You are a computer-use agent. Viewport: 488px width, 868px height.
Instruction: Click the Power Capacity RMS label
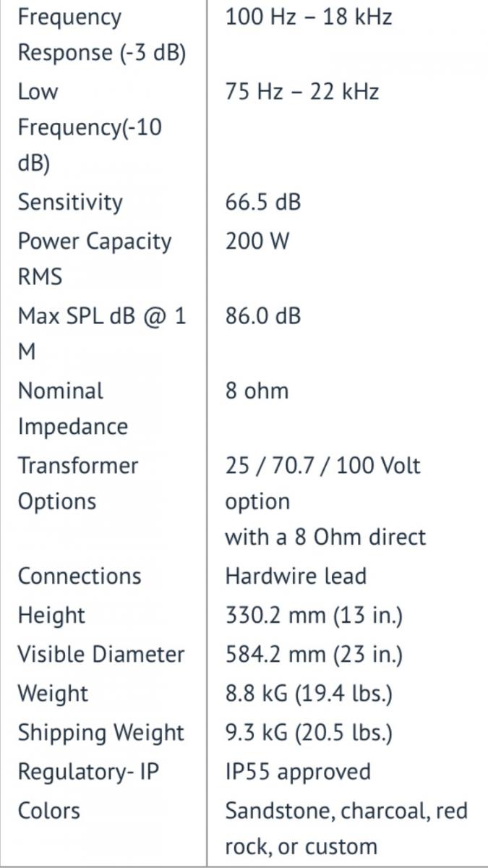[x=94, y=259]
